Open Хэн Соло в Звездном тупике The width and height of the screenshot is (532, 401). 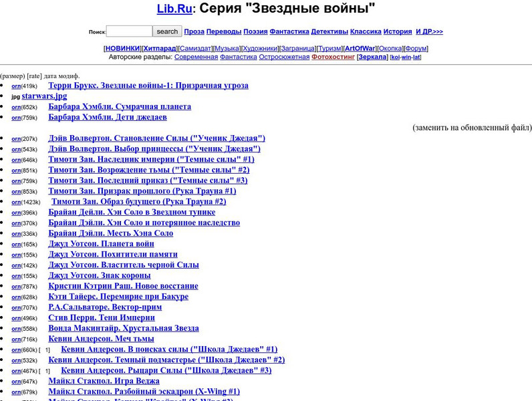(132, 212)
